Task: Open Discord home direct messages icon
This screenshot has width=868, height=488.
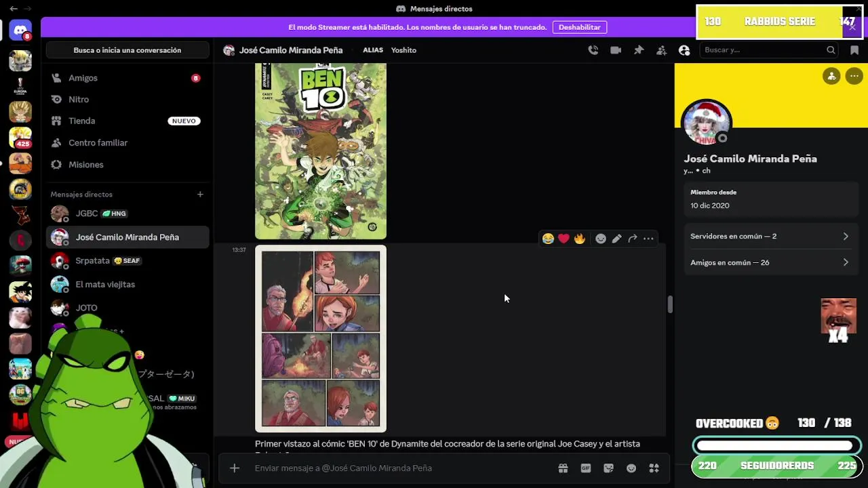Action: point(20,30)
